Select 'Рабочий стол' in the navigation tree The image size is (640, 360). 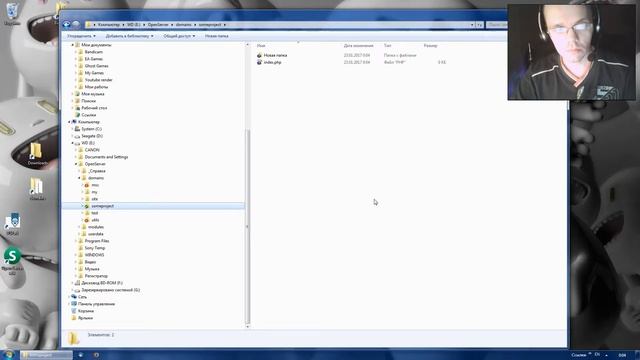94,108
